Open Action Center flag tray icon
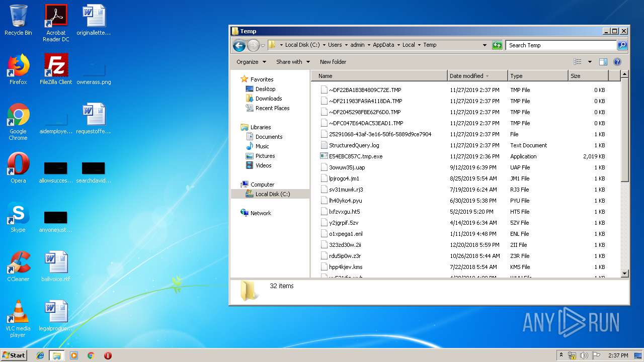This screenshot has height=362, width=644. click(x=596, y=355)
